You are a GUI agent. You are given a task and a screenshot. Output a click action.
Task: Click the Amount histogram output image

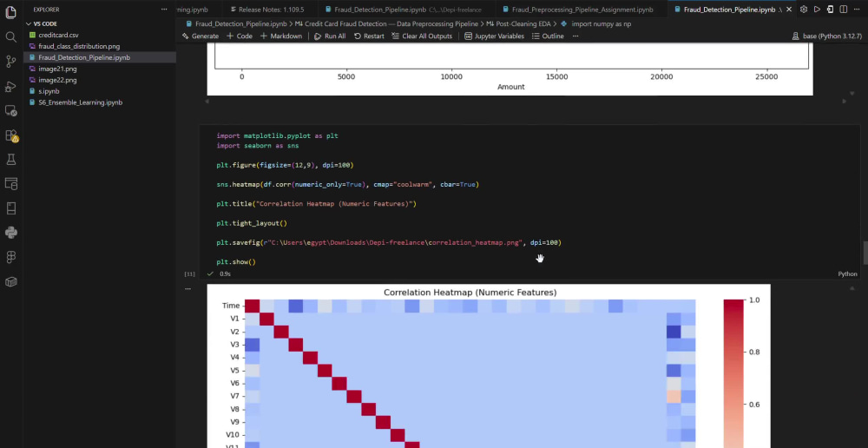pos(510,69)
